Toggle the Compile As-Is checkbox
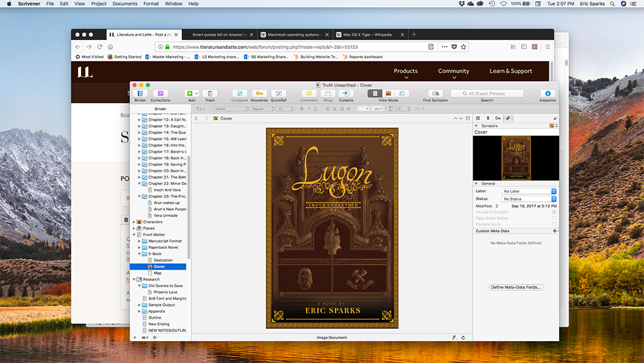The height and width of the screenshot is (363, 644). [x=554, y=224]
